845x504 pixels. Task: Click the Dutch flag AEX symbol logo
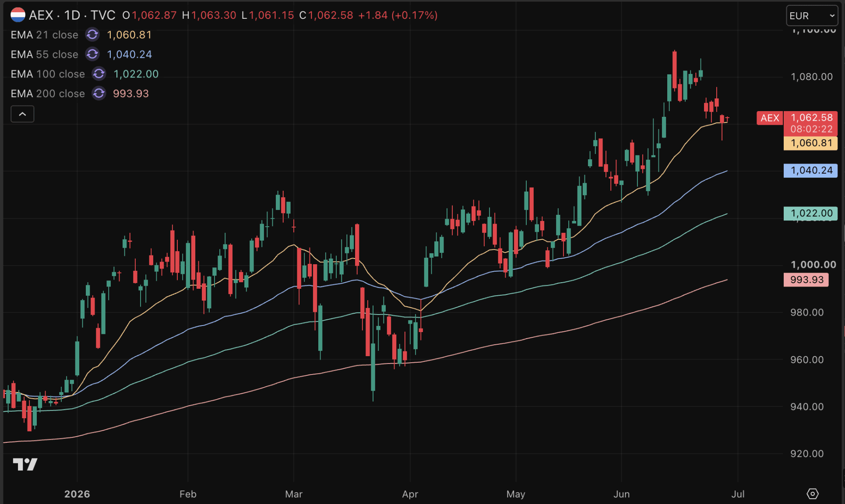pyautogui.click(x=18, y=15)
